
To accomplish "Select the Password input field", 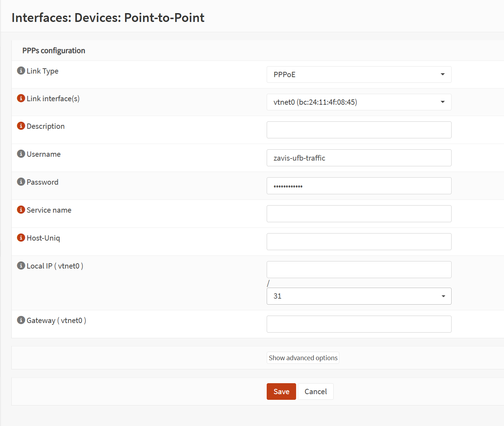I will tap(358, 186).
